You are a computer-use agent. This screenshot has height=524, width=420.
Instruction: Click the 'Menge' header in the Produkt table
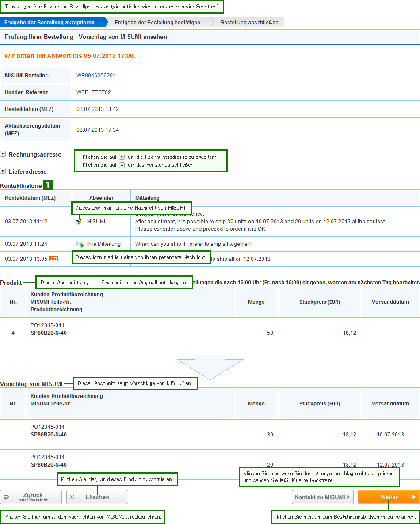(x=256, y=302)
